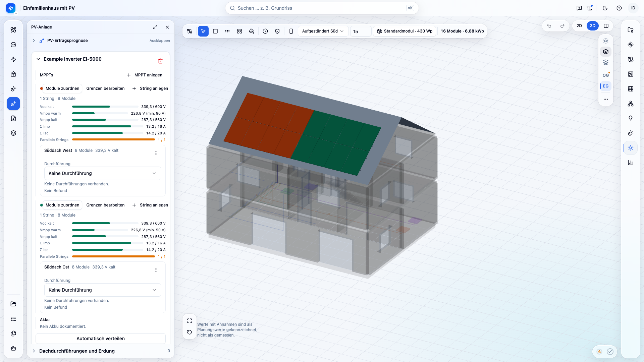The image size is (644, 362).
Task: Open options menu for Süddach West string
Action: coord(156,153)
